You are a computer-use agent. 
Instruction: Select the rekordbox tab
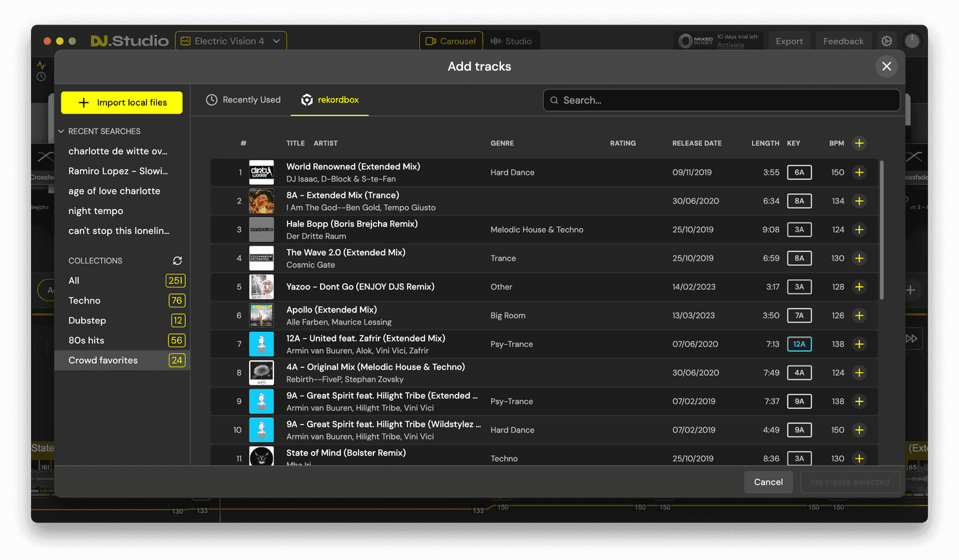(x=330, y=100)
